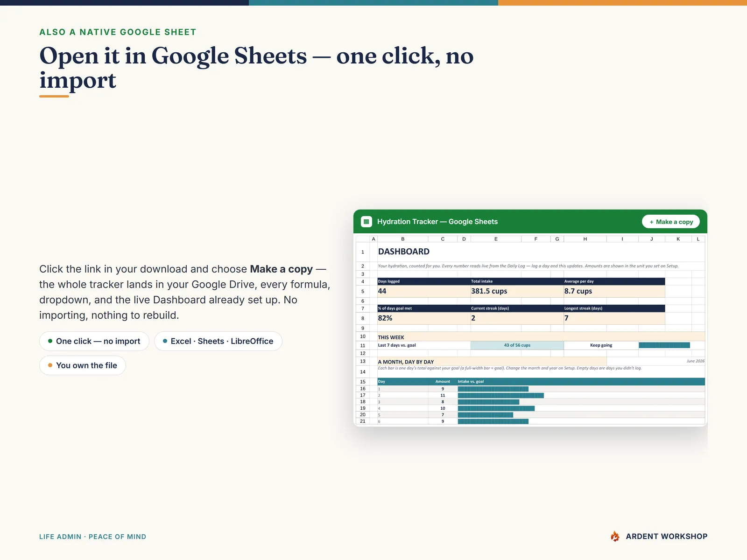
Task: Click the weekly progress bar in row 11
Action: pos(664,345)
